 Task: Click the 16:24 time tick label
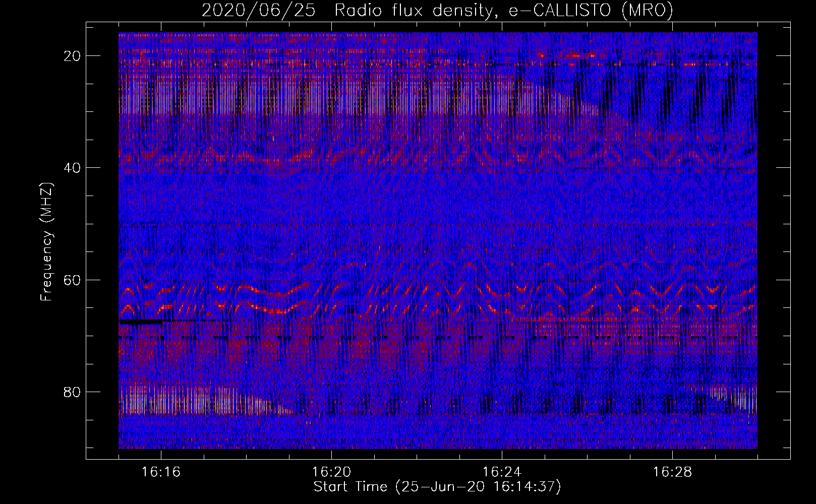point(502,472)
